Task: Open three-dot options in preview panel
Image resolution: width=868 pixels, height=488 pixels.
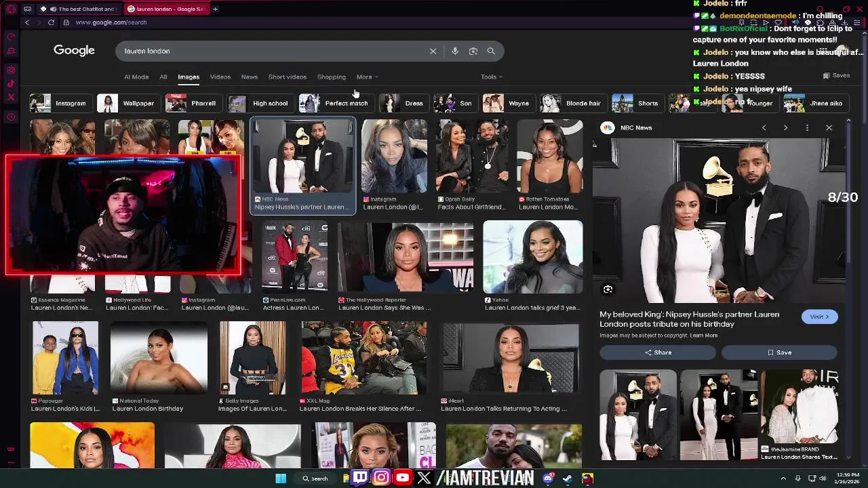Action: point(807,127)
